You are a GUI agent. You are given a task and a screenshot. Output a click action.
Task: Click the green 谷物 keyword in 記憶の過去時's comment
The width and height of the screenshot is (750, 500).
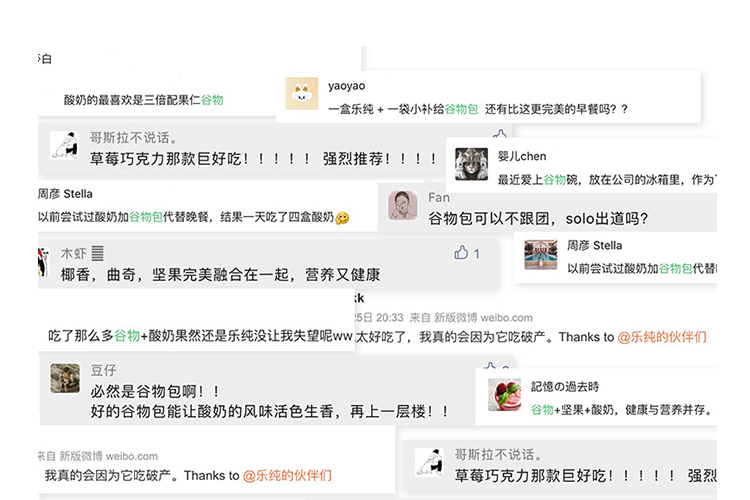click(x=542, y=410)
